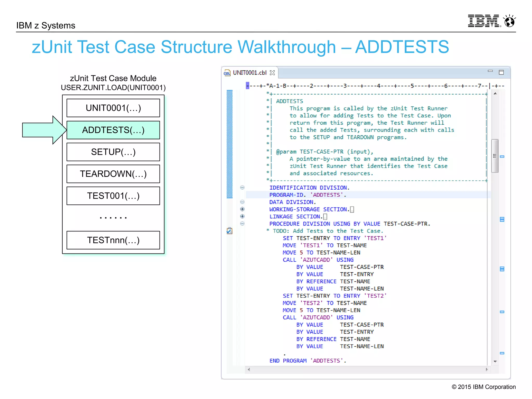Maximize the editor pane
This screenshot has height=399, width=532.
coord(501,72)
